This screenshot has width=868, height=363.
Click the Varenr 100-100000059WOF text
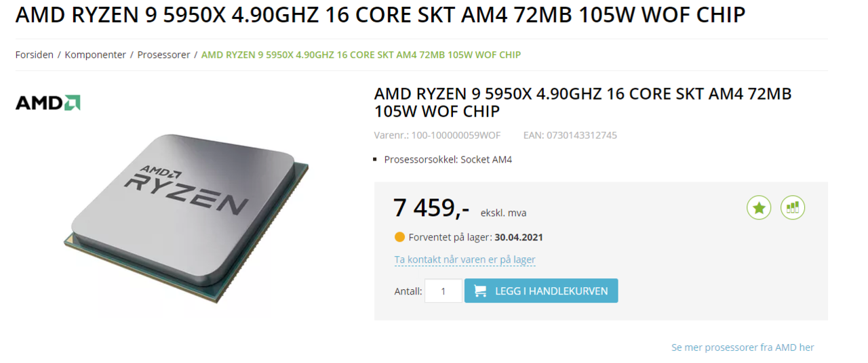pos(437,135)
